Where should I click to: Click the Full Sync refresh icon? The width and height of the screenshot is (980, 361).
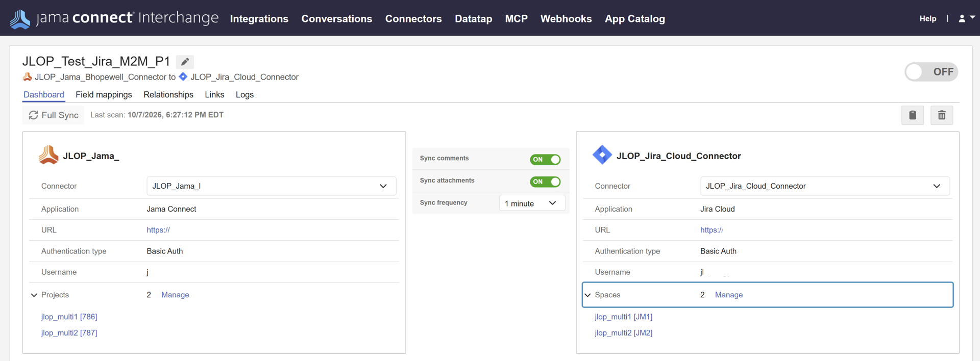pyautogui.click(x=34, y=115)
